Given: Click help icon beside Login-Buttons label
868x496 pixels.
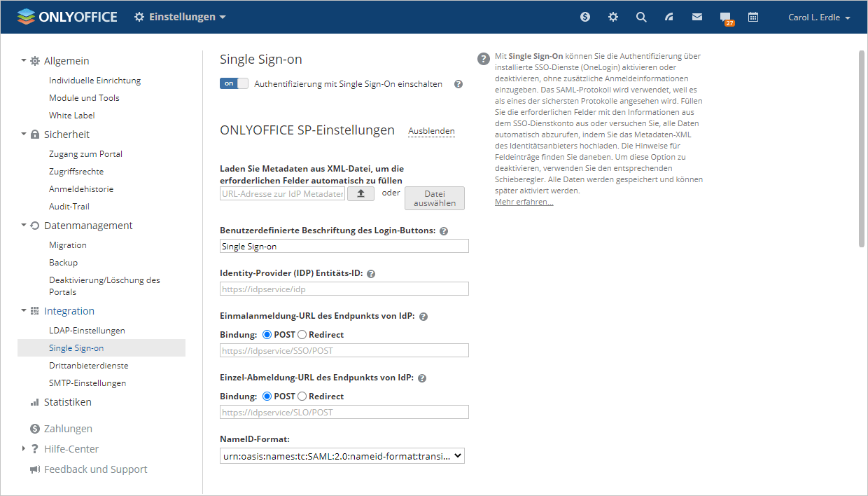Looking at the screenshot, I should [444, 231].
